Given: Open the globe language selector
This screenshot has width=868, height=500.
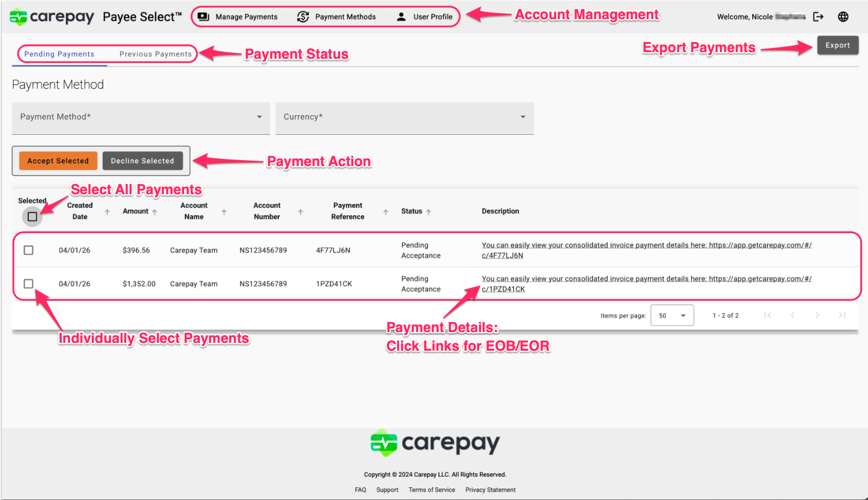Looking at the screenshot, I should click(x=843, y=17).
